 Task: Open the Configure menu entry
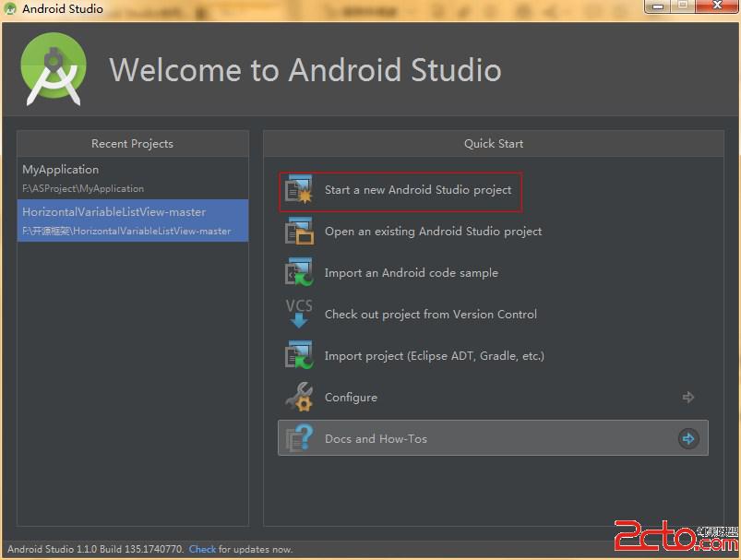click(x=351, y=398)
